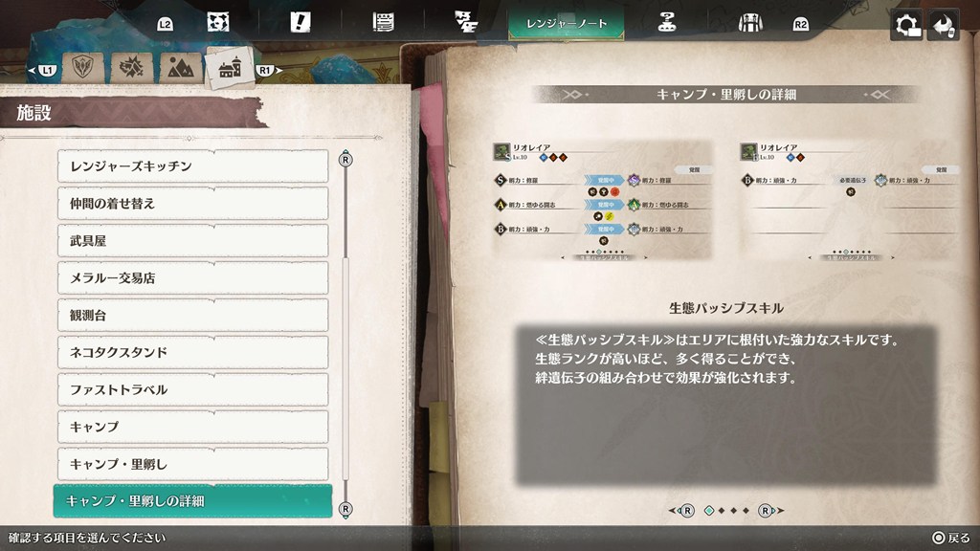
Task: Open the armor equipment icon tab
Action: pos(750,23)
